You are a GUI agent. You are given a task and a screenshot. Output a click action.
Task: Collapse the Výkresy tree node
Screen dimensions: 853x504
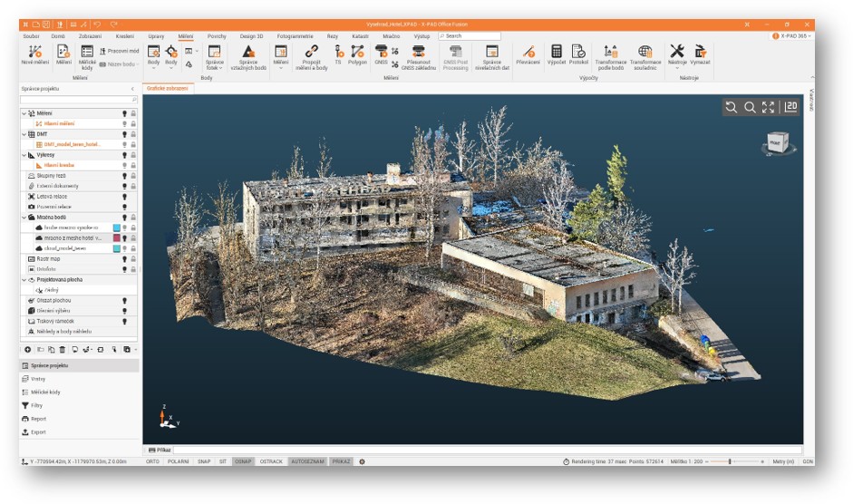pos(24,155)
